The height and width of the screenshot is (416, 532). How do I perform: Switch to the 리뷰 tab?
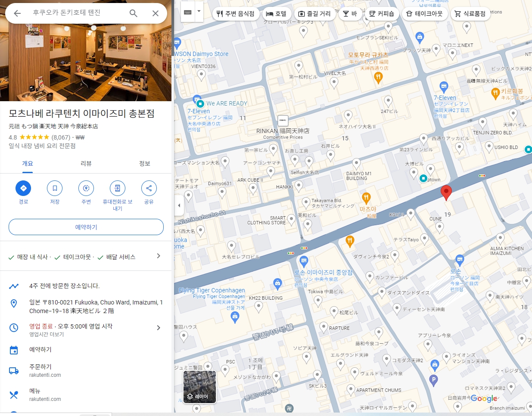[x=86, y=164]
